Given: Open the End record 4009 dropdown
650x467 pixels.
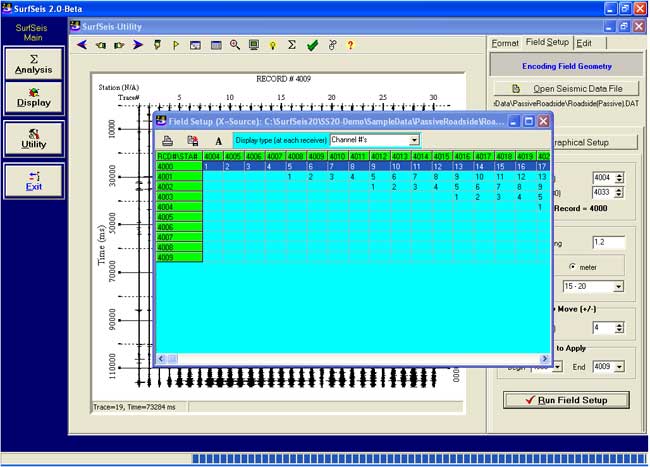Looking at the screenshot, I should [x=619, y=367].
